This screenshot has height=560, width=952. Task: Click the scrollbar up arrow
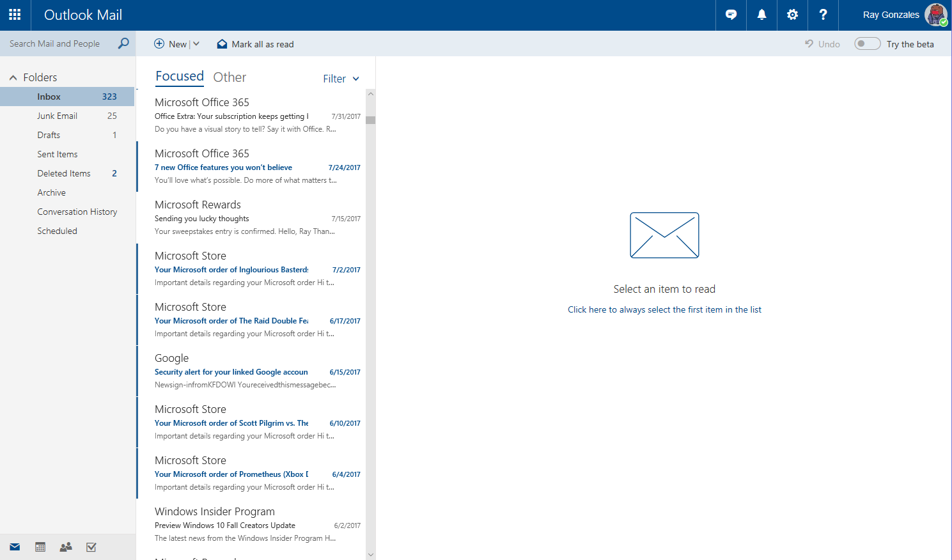click(x=371, y=94)
